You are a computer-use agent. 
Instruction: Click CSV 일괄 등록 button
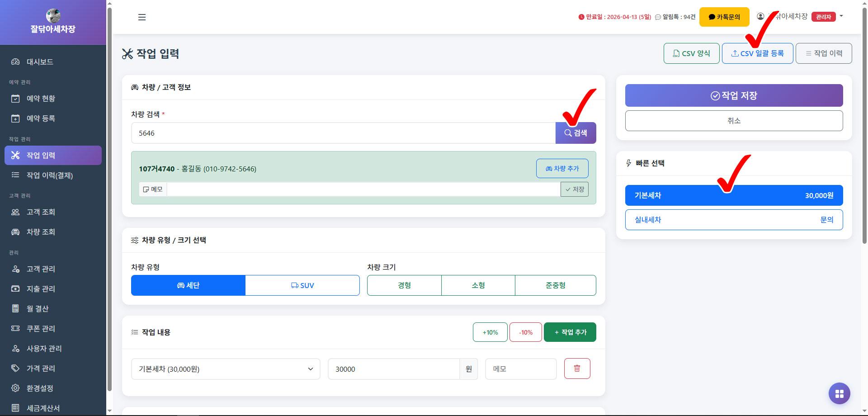(x=757, y=53)
